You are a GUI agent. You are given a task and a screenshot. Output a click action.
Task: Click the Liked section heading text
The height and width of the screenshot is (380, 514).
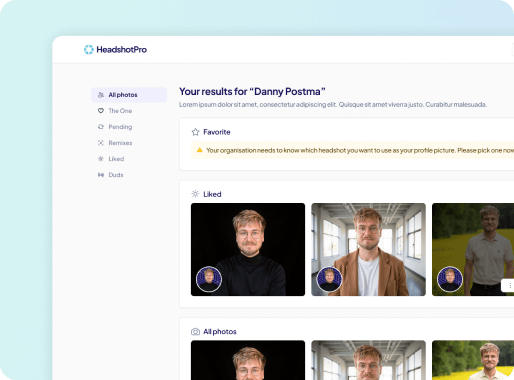click(212, 194)
